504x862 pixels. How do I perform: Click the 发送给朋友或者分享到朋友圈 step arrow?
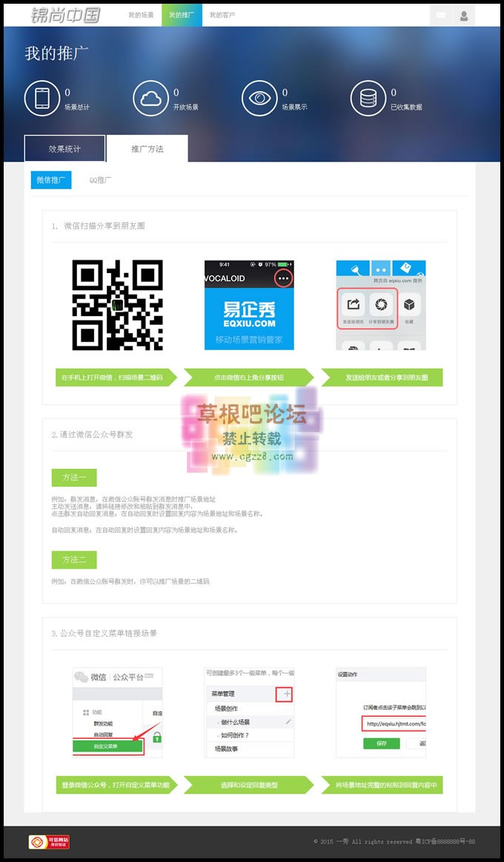click(x=382, y=378)
